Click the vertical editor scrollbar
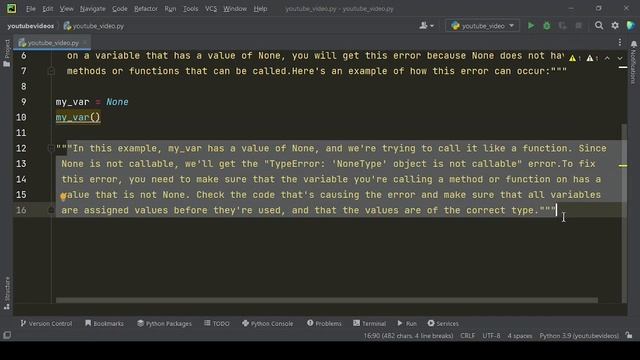The width and height of the screenshot is (640, 360). click(624, 212)
